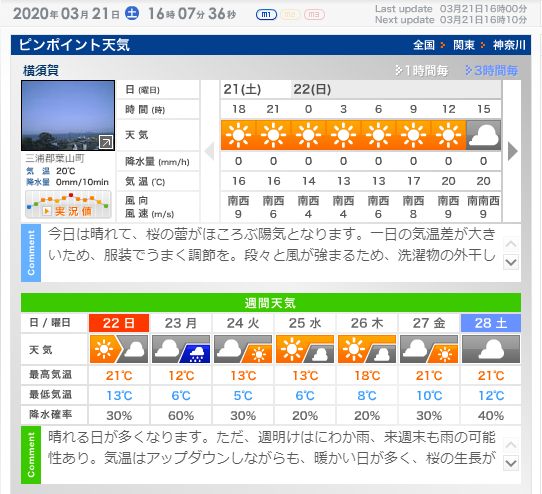
Task: Click weather icon for 22日 sunny then cloudy
Action: tap(119, 349)
